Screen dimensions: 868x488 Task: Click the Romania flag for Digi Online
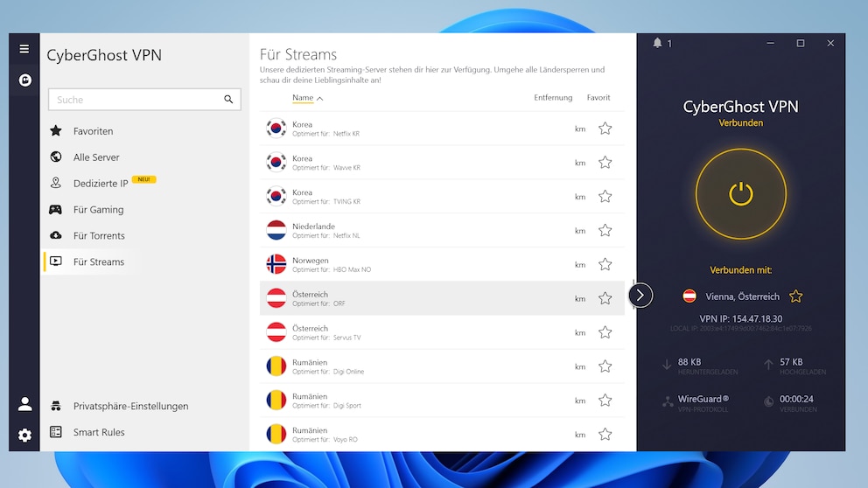pos(276,366)
